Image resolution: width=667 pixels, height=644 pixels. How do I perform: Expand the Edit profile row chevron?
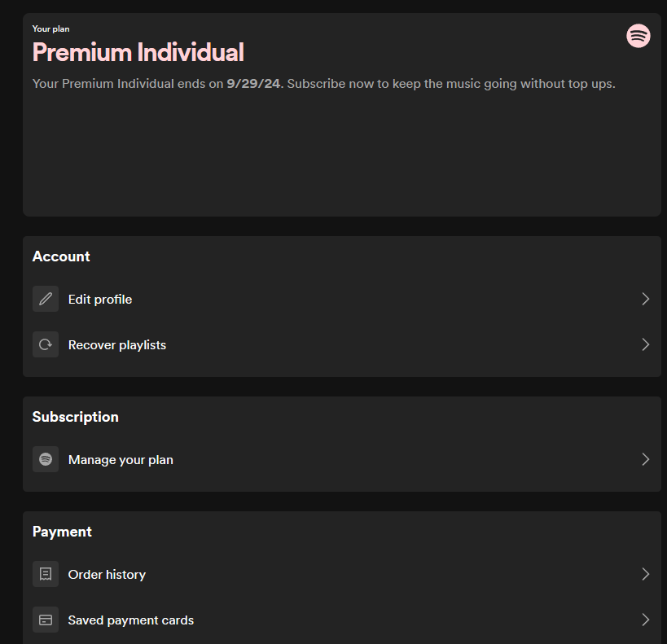[645, 299]
